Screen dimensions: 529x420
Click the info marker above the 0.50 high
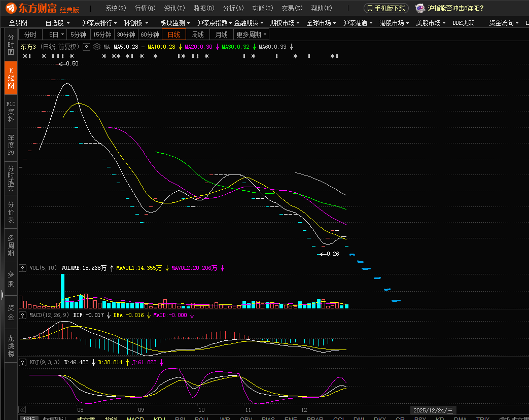pos(58,56)
